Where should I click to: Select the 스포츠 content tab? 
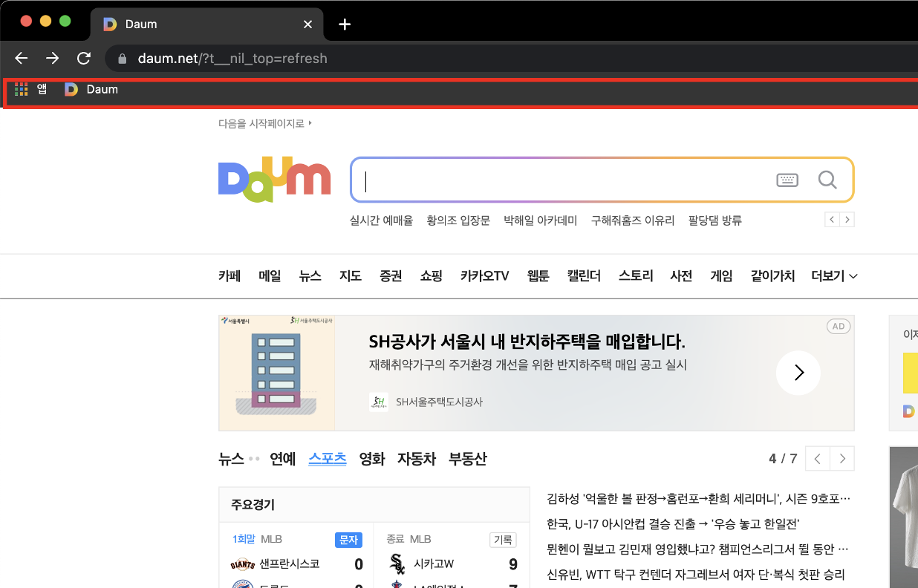point(328,459)
